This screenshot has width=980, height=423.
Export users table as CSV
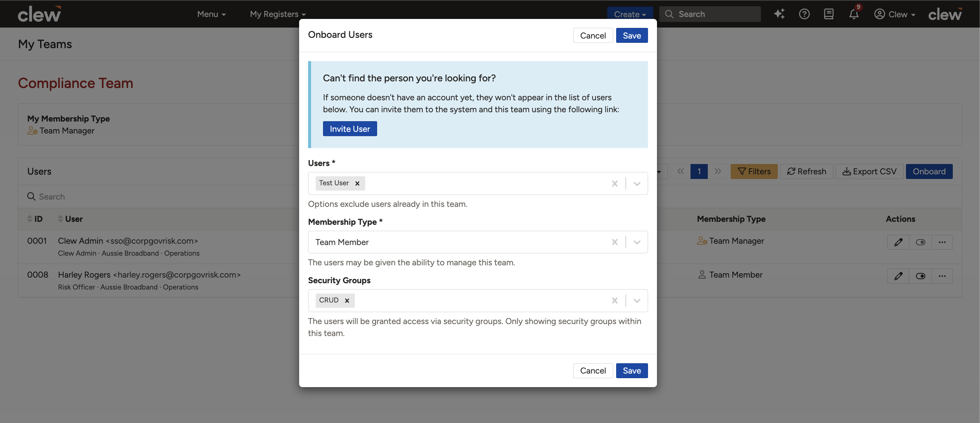click(869, 172)
